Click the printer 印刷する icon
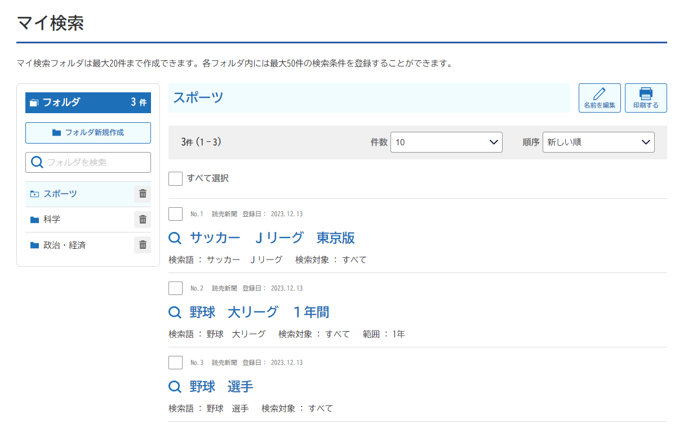 coord(646,98)
